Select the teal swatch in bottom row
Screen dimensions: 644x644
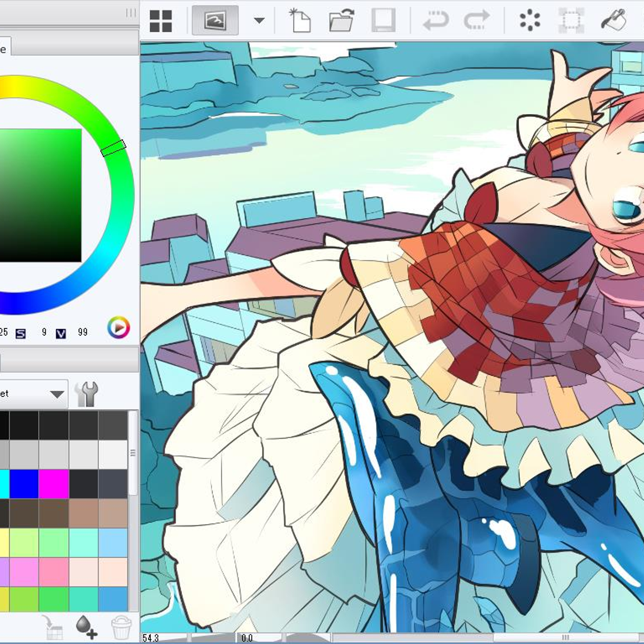[x=84, y=599]
